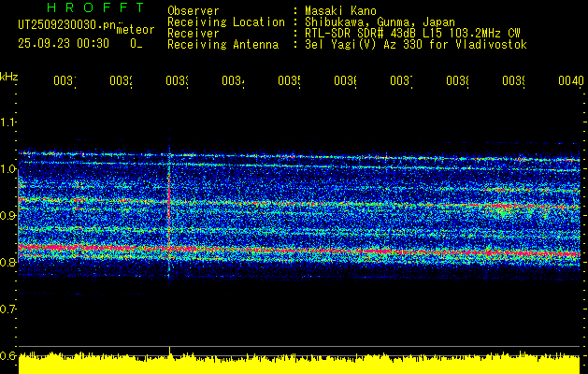Viewport: 588px width, 374px height.
Task: Click the green meteor label
Action: pos(136,30)
